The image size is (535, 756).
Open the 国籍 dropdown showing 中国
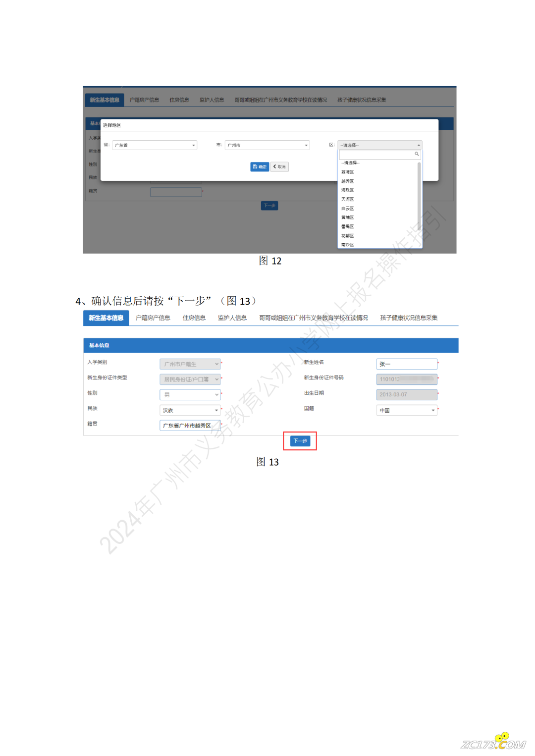[407, 410]
